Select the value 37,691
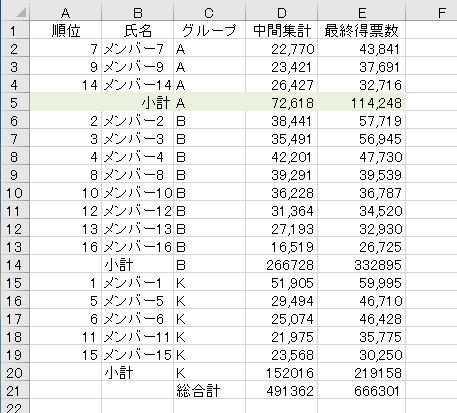This screenshot has width=457, height=413. pyautogui.click(x=361, y=67)
